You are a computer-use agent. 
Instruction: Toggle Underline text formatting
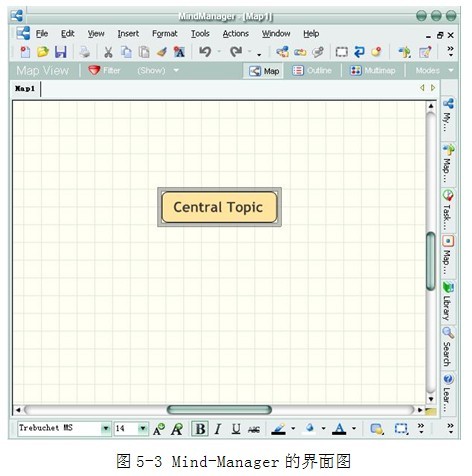coord(236,429)
